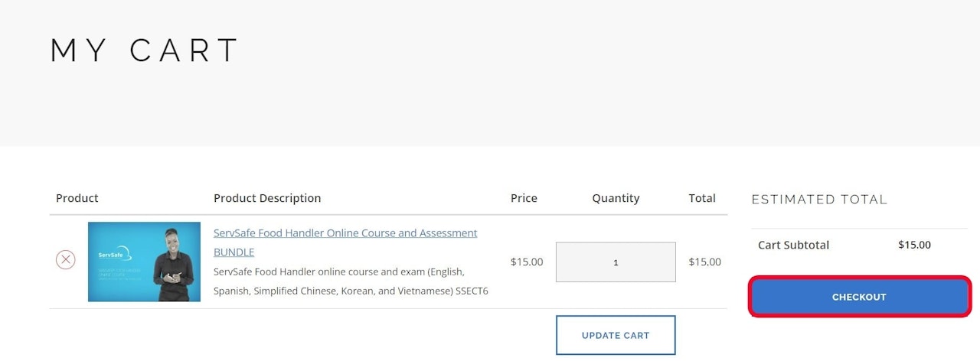This screenshot has width=980, height=361.
Task: Click the ServSafe logo in the product image
Action: pos(111,255)
